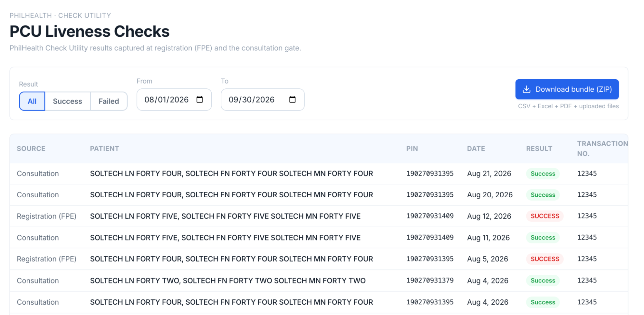
Task: Click the PATIENT column header
Action: tap(104, 149)
